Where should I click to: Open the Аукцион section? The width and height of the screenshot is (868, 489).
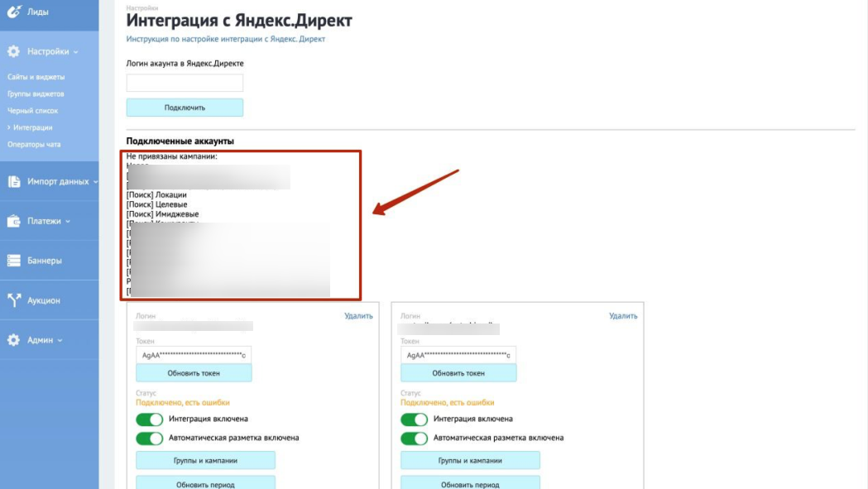tap(44, 300)
